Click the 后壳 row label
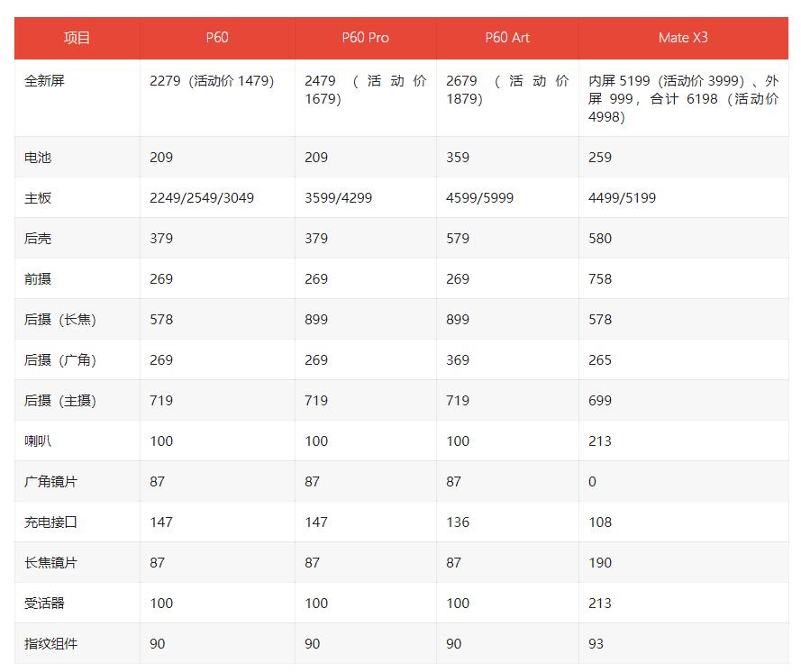Image resolution: width=801 pixels, height=672 pixels. [38, 239]
